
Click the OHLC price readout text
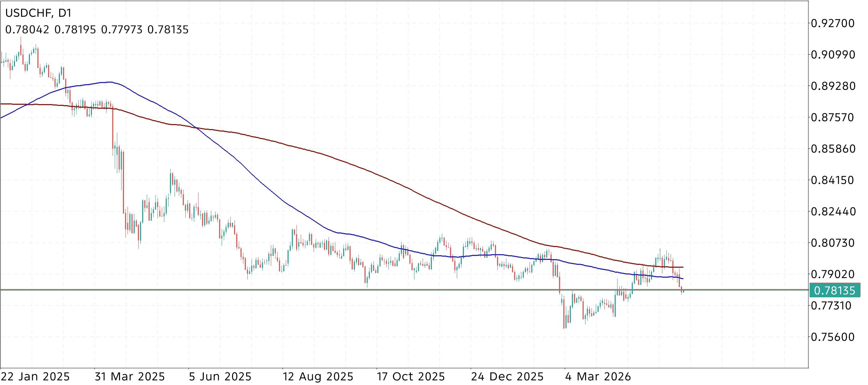coord(96,30)
